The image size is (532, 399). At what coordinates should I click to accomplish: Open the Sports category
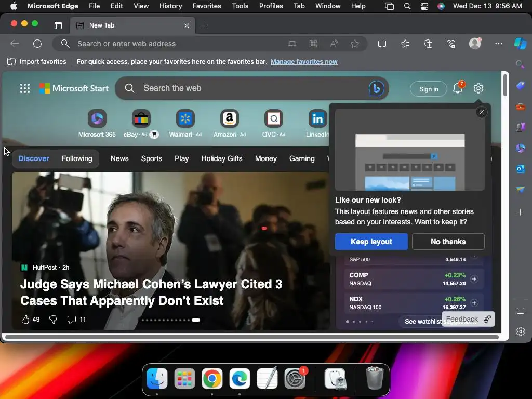(152, 158)
